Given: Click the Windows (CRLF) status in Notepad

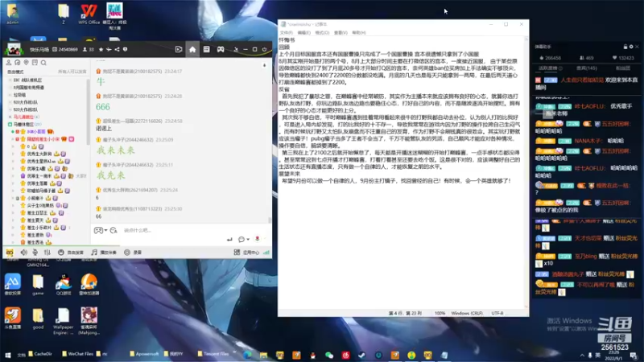Looking at the screenshot, I should [467, 313].
